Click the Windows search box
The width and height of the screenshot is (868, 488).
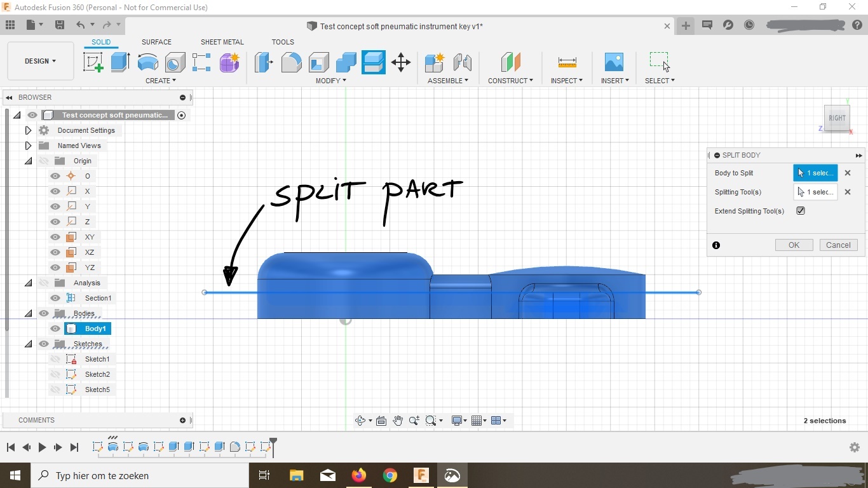140,475
